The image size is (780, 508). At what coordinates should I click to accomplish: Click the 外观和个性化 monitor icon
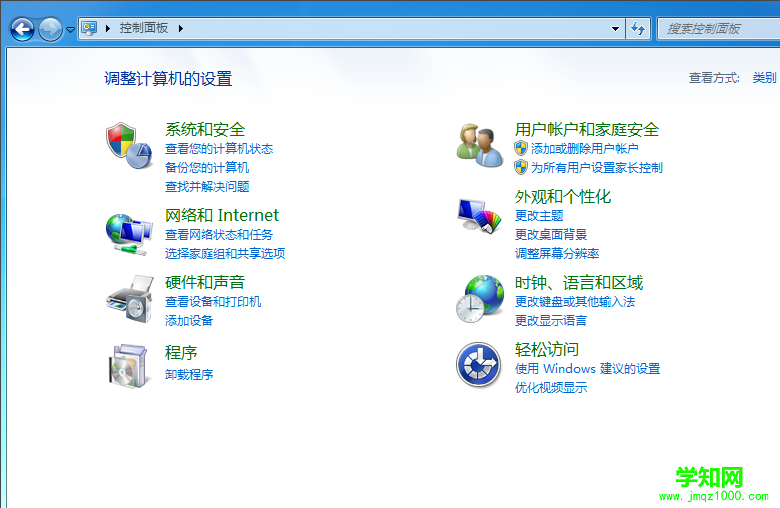[x=480, y=216]
